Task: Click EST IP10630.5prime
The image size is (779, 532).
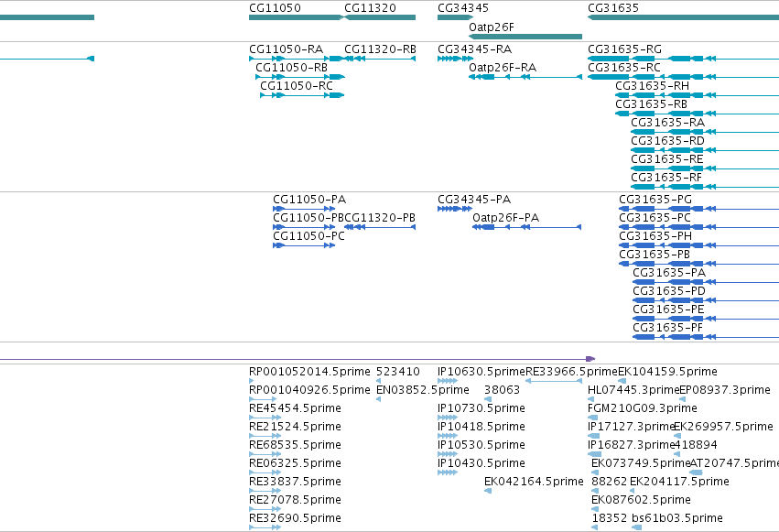Action: point(481,372)
